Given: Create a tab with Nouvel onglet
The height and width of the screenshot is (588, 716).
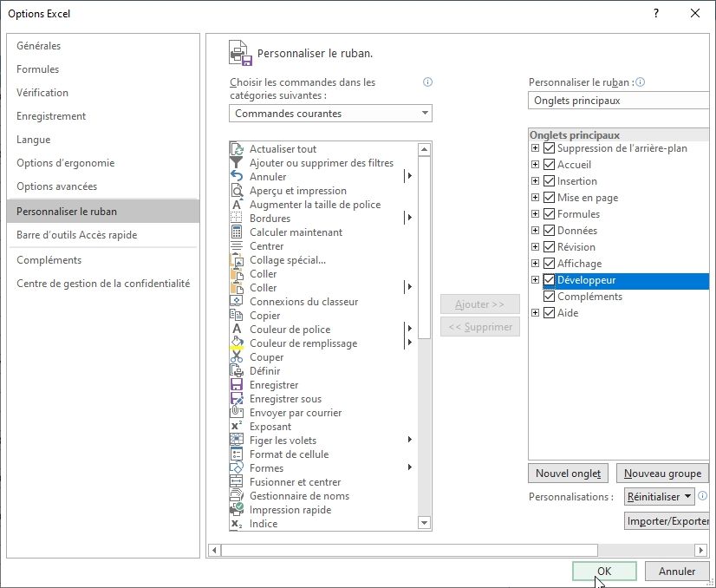Looking at the screenshot, I should [x=568, y=474].
